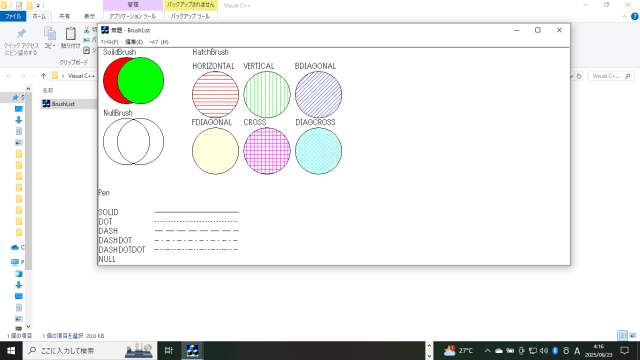Switch to the 共有 ribbon tab
Screen dimensions: 640x360
point(64,16)
